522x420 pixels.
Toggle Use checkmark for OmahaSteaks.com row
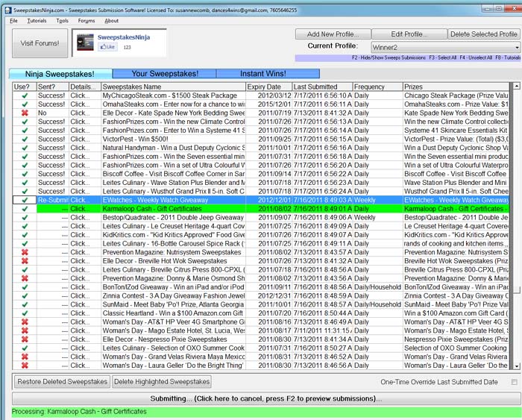coord(25,104)
